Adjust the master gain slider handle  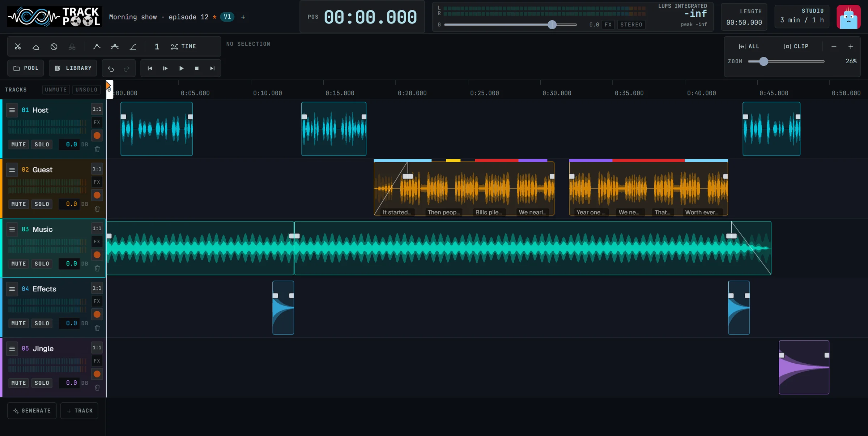click(552, 25)
